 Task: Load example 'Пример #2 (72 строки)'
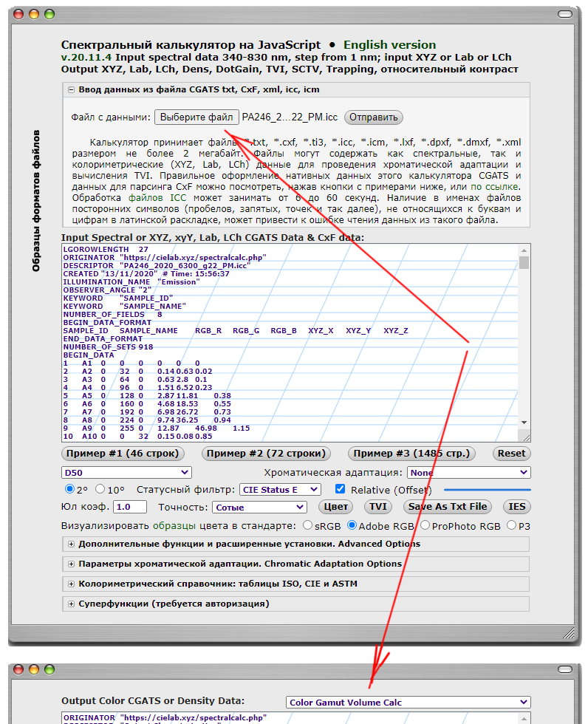coord(264,454)
